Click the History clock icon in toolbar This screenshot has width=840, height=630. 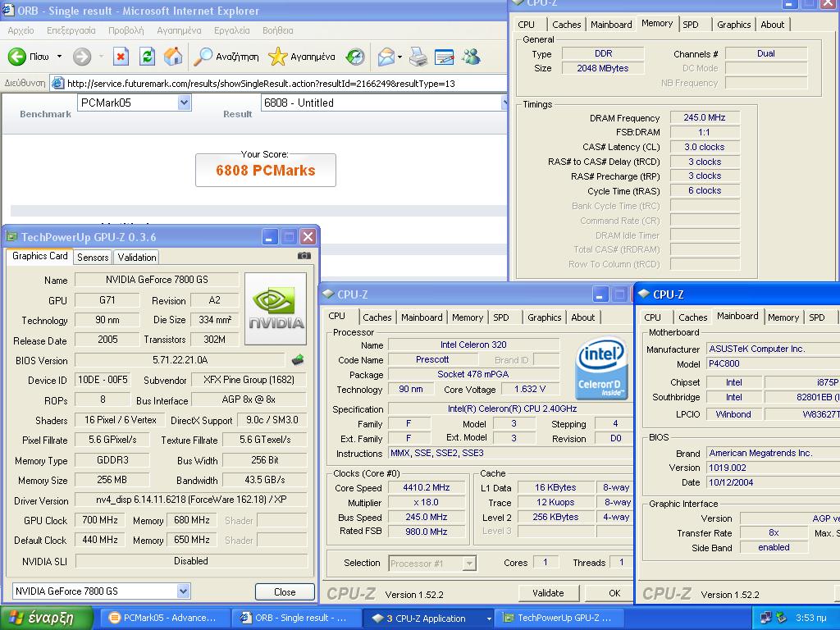tap(355, 57)
